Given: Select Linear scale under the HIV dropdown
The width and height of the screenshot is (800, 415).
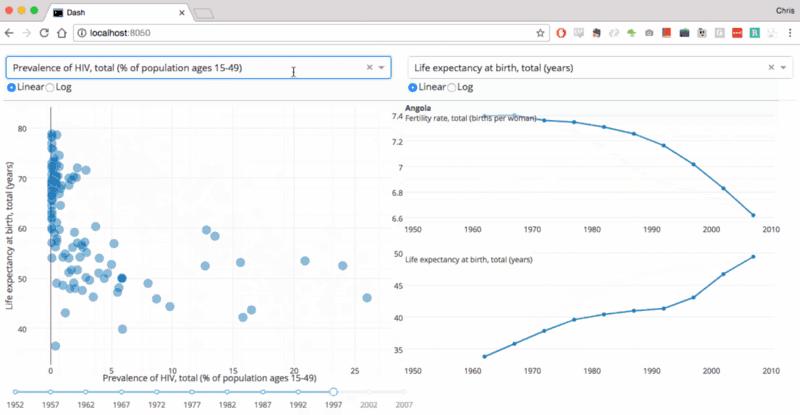Looking at the screenshot, I should tap(11, 87).
